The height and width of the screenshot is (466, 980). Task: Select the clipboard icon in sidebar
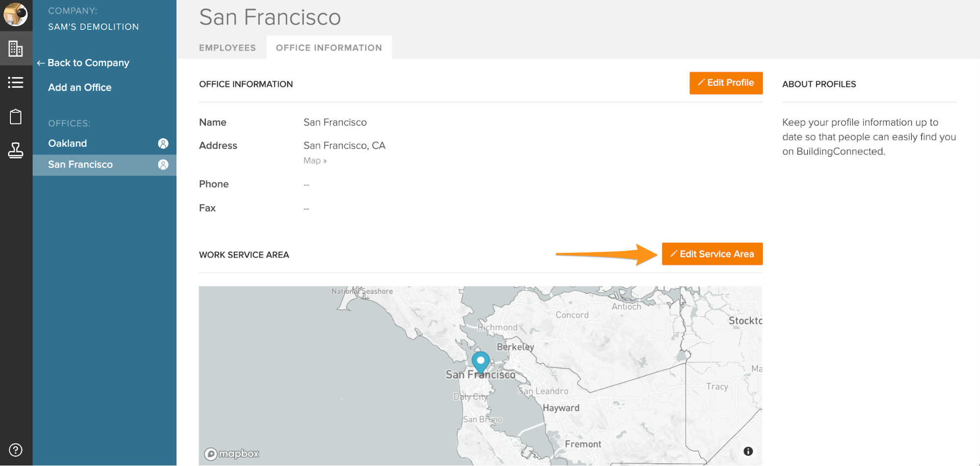click(x=16, y=117)
